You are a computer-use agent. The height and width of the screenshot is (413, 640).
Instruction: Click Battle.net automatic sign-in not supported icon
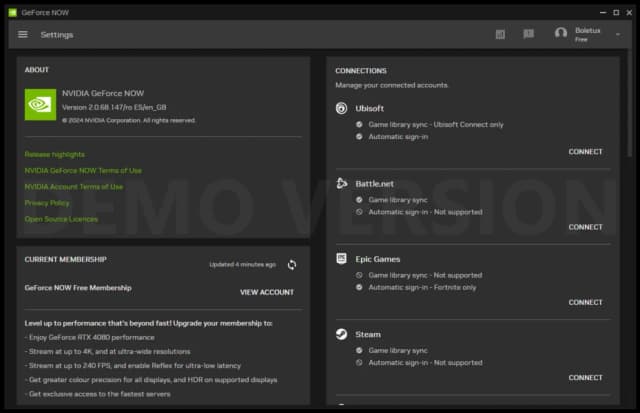[359, 212]
